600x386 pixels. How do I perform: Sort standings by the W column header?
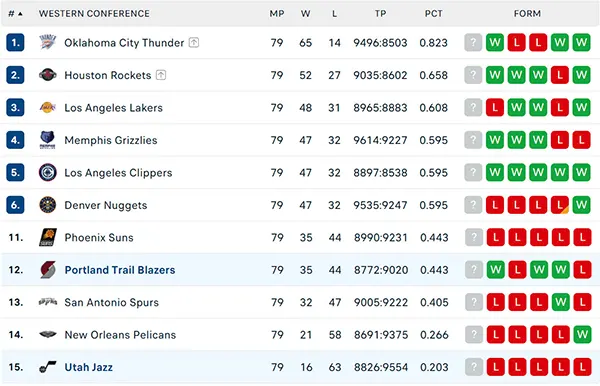click(x=305, y=14)
